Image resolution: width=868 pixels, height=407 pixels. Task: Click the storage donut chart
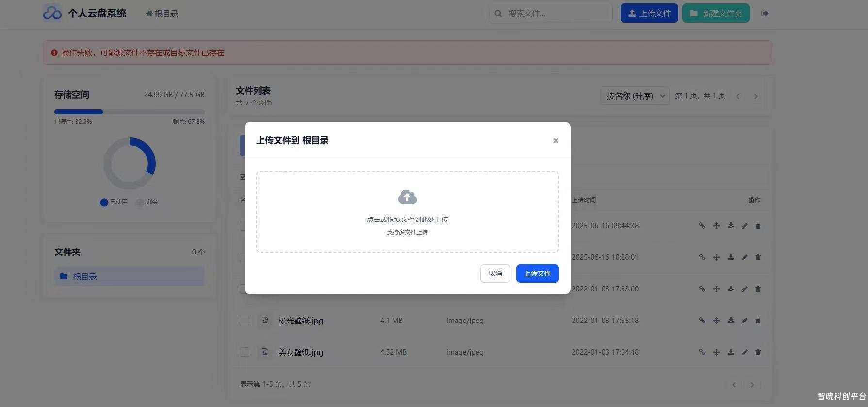[130, 164]
